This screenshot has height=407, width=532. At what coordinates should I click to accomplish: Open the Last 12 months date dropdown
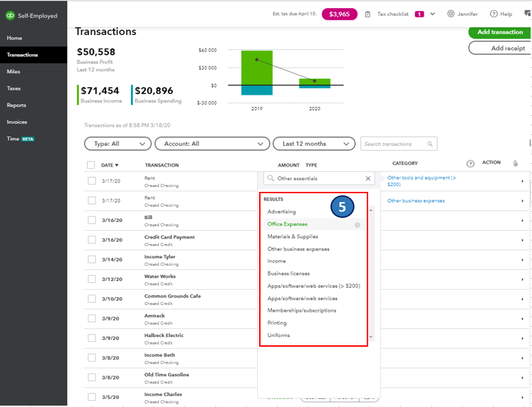314,144
